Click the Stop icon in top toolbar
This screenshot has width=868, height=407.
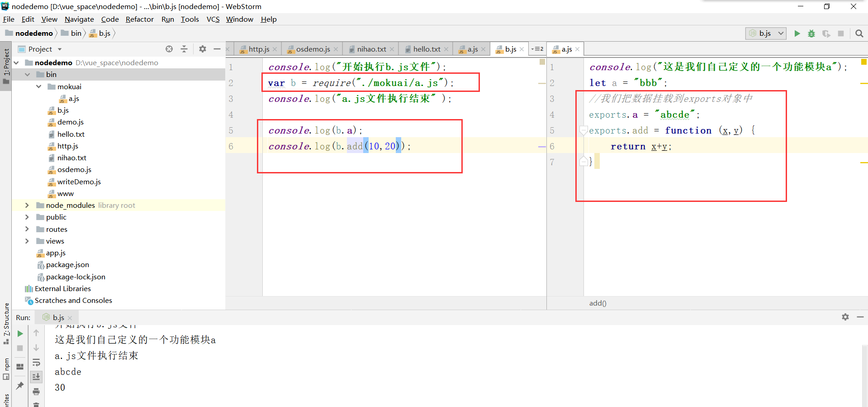tap(841, 34)
